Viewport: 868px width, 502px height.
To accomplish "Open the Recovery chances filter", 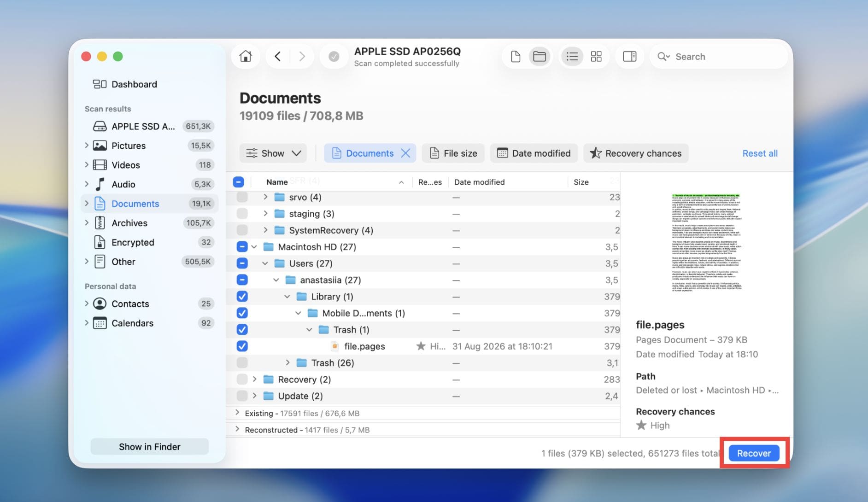I will pyautogui.click(x=636, y=153).
